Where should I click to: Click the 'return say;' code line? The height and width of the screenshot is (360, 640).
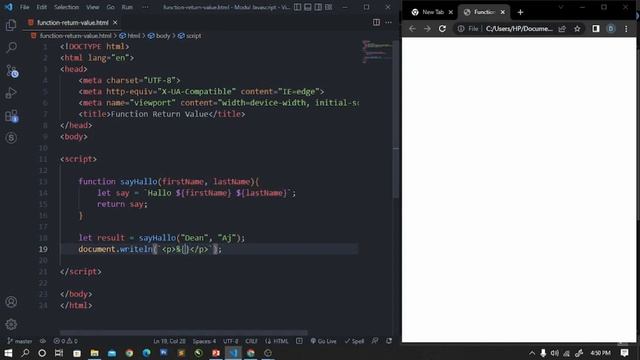click(x=122, y=204)
